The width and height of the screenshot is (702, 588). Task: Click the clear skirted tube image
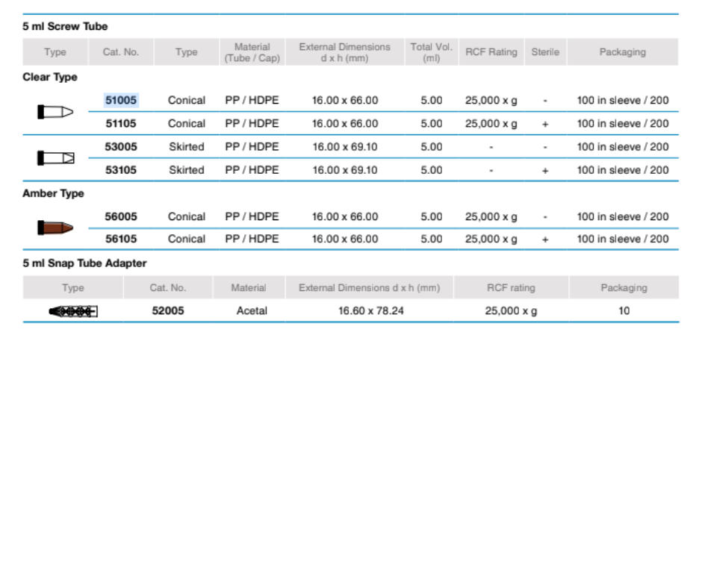coord(56,158)
